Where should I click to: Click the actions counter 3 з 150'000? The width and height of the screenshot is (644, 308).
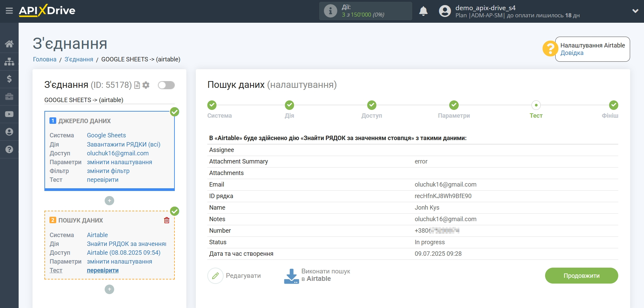click(x=363, y=15)
